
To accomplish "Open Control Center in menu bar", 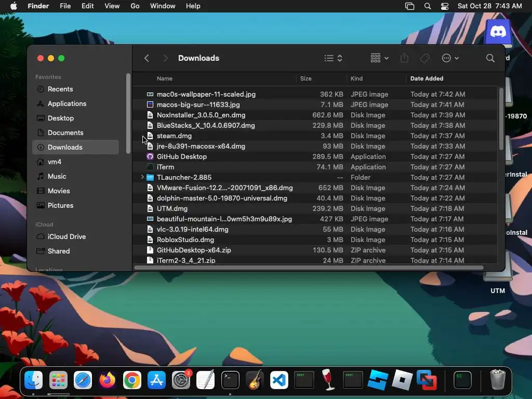I will coord(445,6).
